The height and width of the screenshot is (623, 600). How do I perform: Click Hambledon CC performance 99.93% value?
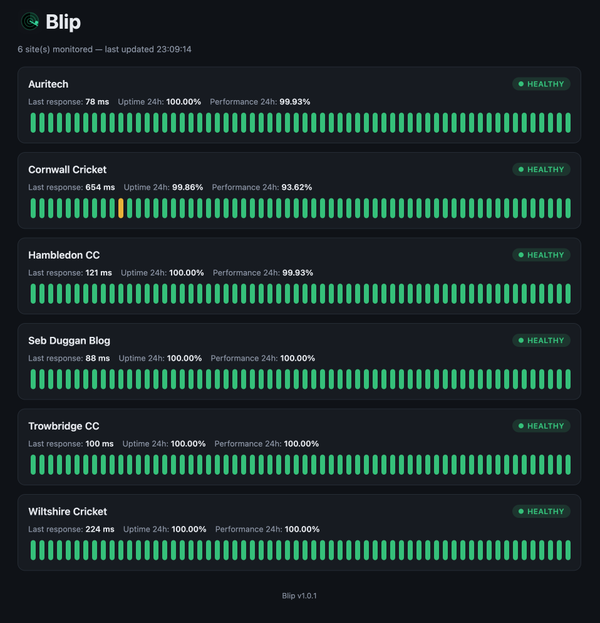click(298, 273)
